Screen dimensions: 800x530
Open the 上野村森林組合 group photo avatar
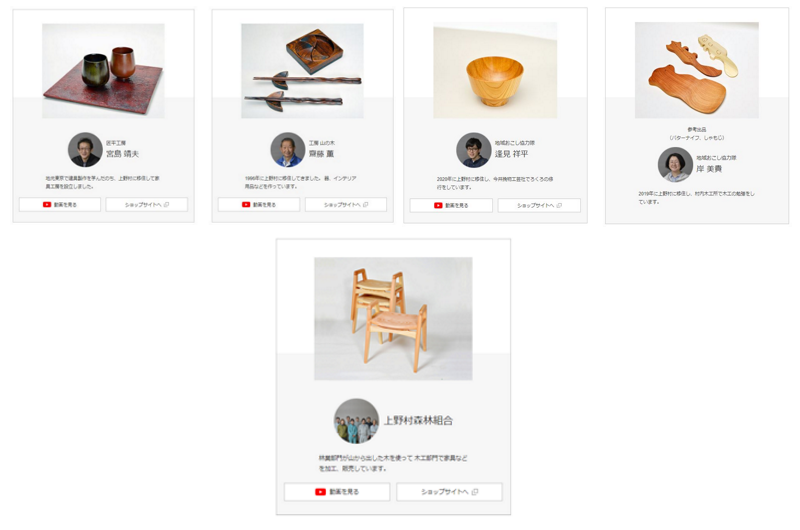point(357,421)
